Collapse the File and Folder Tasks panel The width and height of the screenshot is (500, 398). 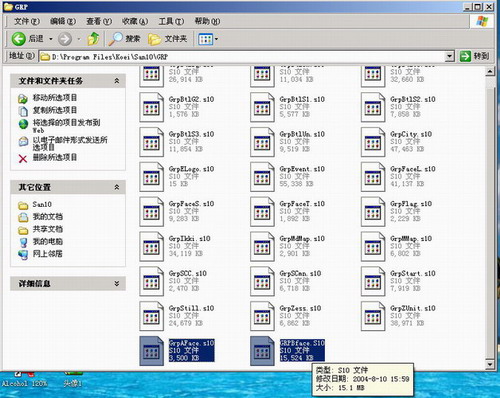(117, 81)
